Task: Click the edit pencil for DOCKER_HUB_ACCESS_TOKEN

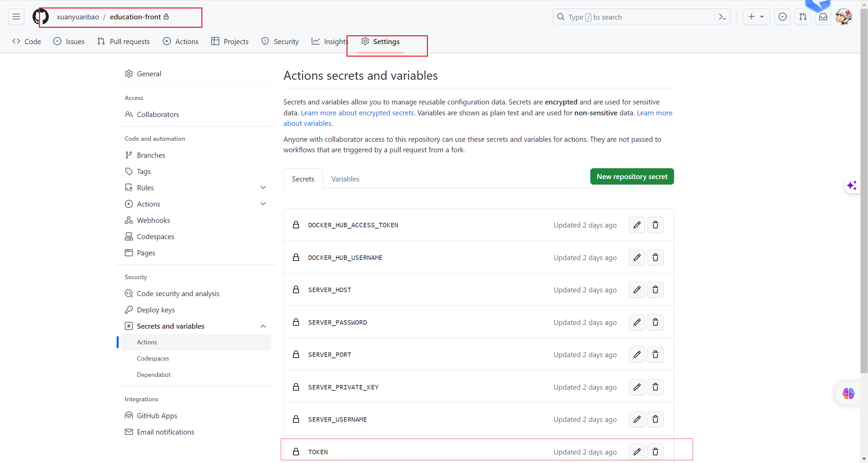Action: 637,225
